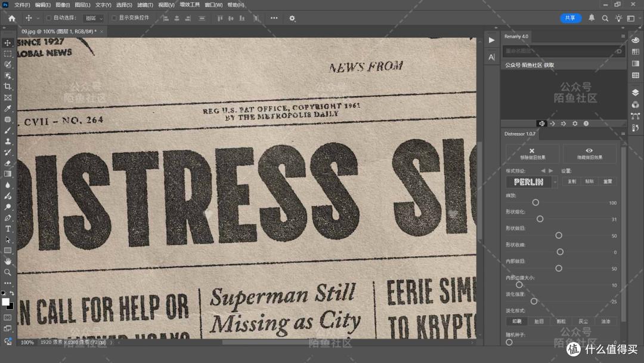Select the Brush tool
This screenshot has width=644, height=363.
[x=8, y=130]
